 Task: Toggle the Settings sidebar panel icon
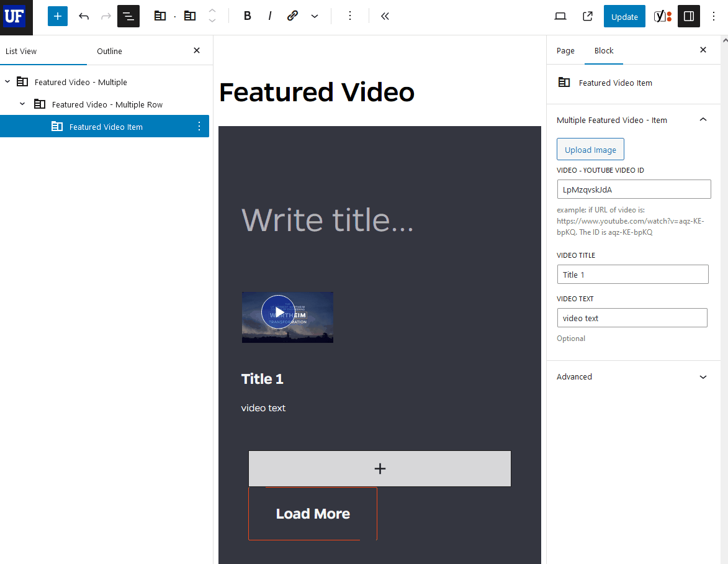click(688, 16)
